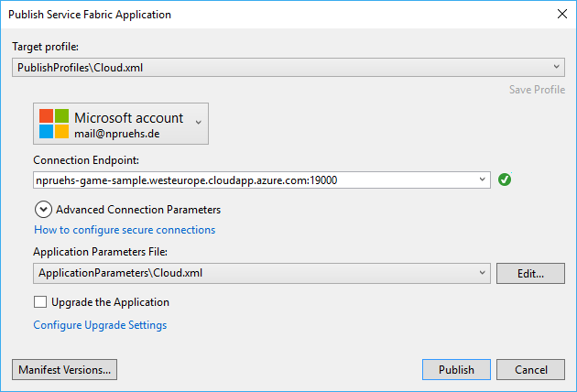Click the green connection verified checkmark
Image resolution: width=577 pixels, height=392 pixels.
click(505, 180)
